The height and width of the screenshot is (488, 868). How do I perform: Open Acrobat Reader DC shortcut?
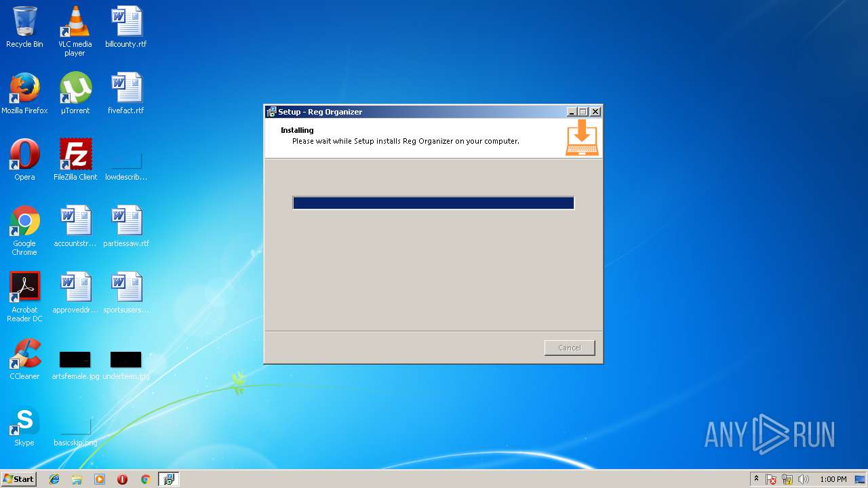point(24,297)
